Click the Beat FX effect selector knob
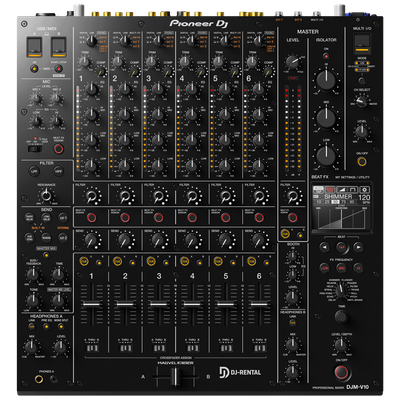Screen dimensions: 400x400 [341, 291]
